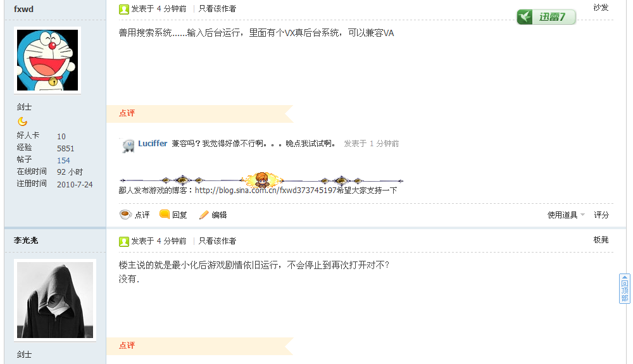Click the pencil 编辑 icon
This screenshot has width=633, height=364.
click(x=204, y=215)
